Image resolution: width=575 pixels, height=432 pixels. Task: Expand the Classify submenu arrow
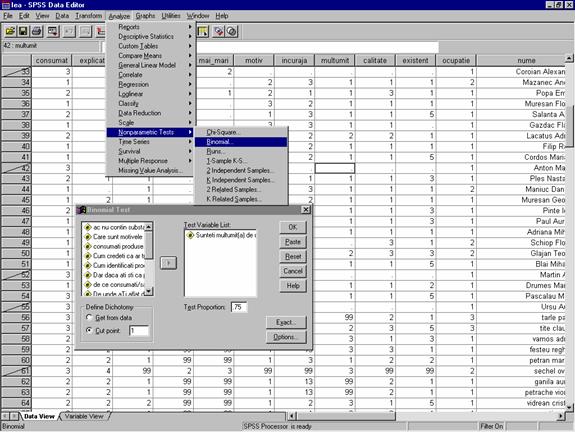[x=190, y=103]
